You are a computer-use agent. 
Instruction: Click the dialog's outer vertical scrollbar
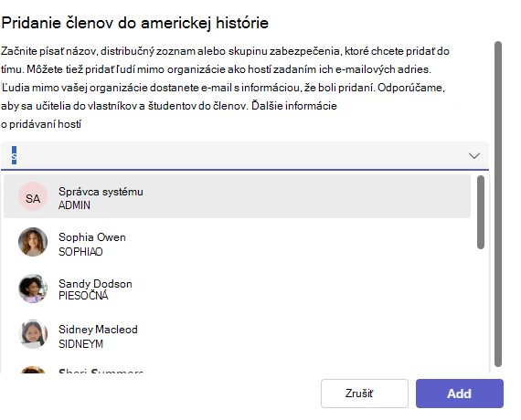[x=498, y=204]
